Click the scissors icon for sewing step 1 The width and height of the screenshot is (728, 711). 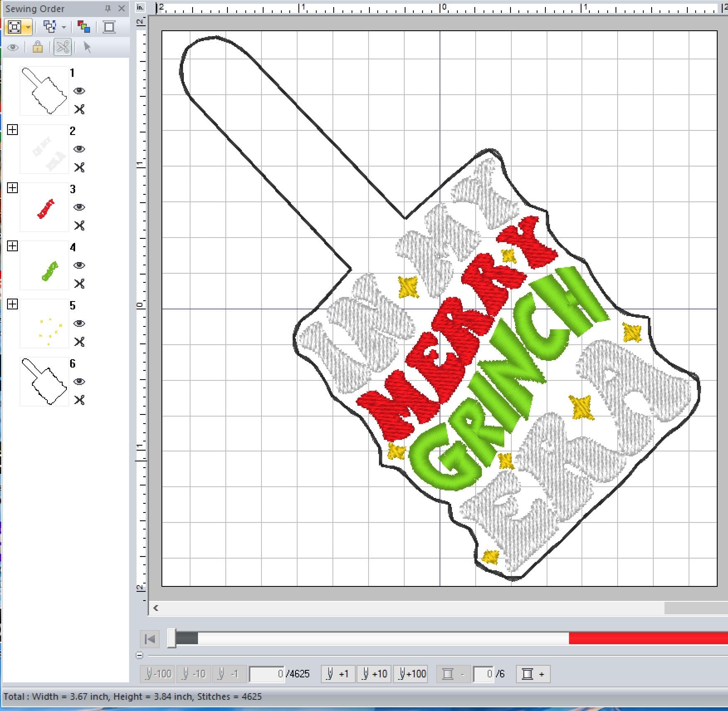click(x=79, y=109)
